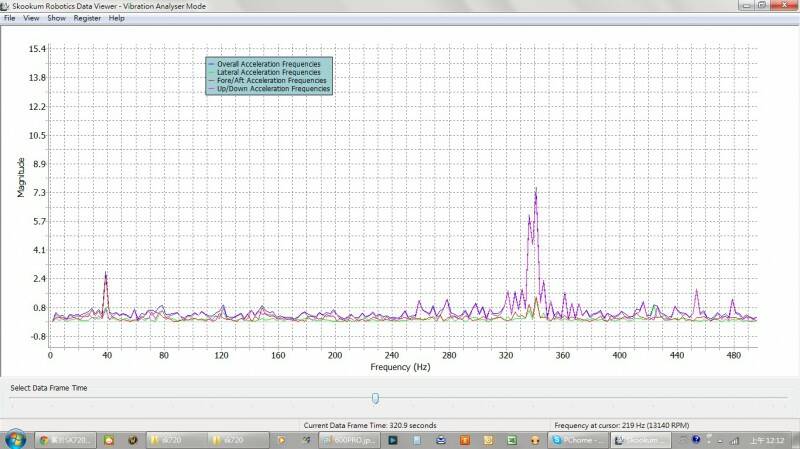800x449 pixels.
Task: Click the Select Data Frame Time slider handle
Action: (x=376, y=398)
